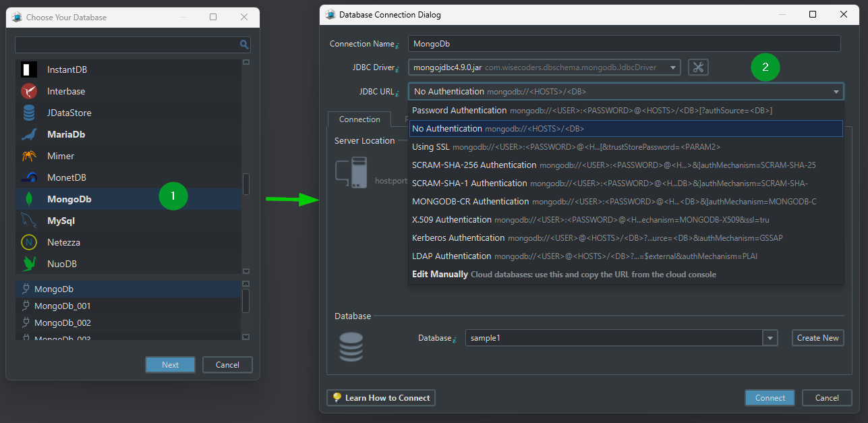Click the Create New database button
868x423 pixels.
pyautogui.click(x=817, y=338)
